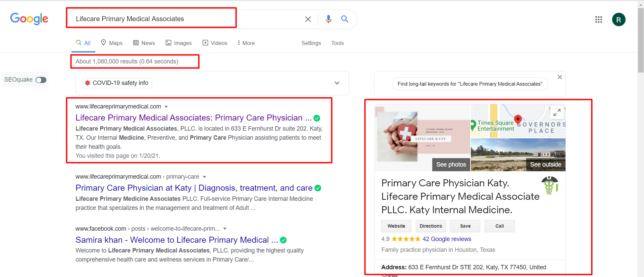Expand the map in knowledge panel
644x277 pixels.
click(557, 113)
